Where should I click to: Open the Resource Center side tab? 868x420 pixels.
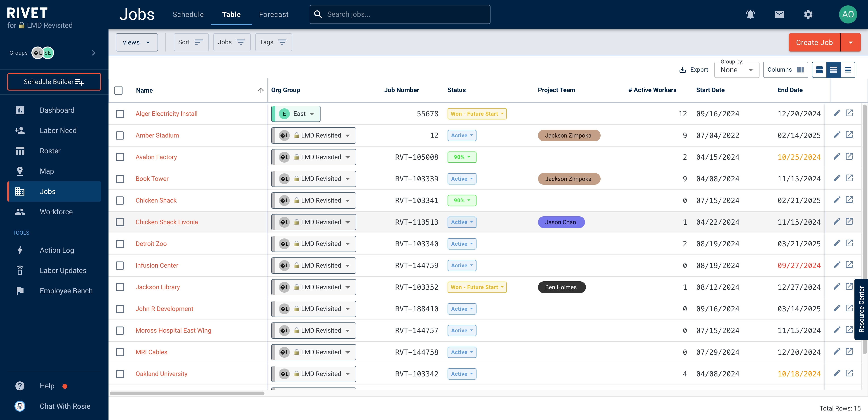pos(861,309)
